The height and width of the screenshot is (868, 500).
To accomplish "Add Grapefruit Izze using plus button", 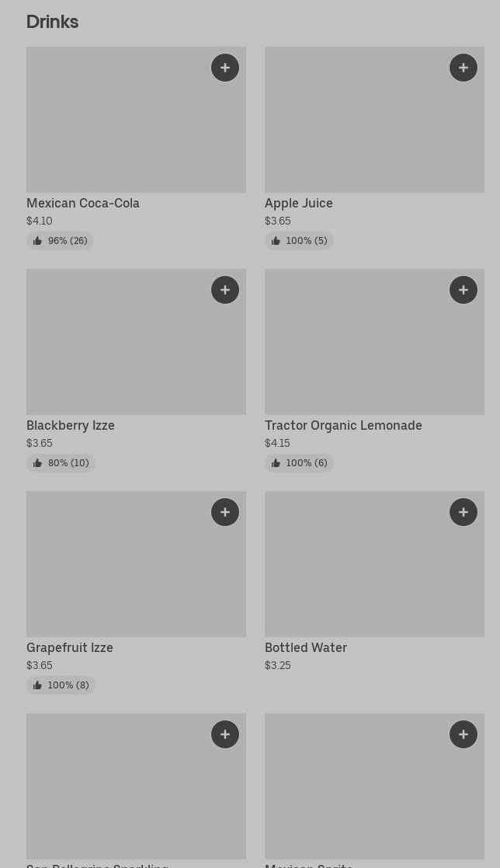I will 225,512.
